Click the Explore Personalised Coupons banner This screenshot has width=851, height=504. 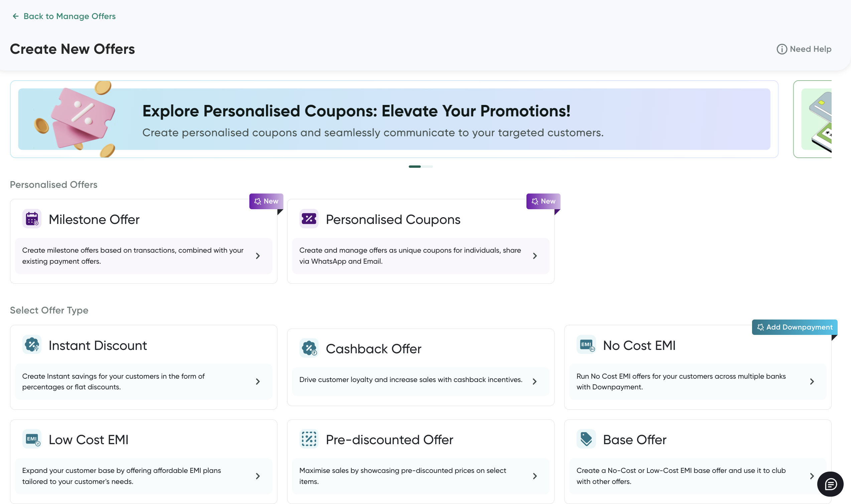click(x=394, y=119)
